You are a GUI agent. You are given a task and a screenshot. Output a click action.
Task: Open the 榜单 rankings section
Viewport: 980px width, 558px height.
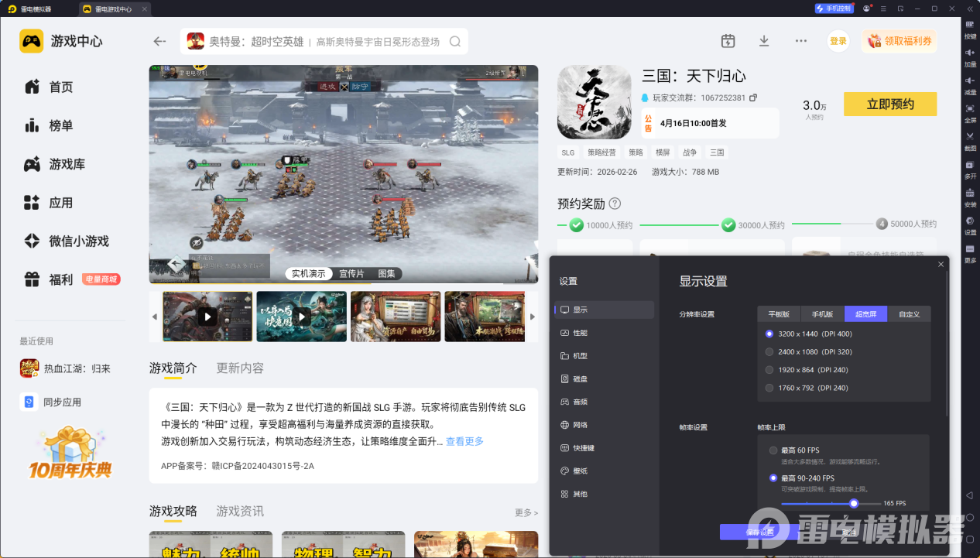50,125
